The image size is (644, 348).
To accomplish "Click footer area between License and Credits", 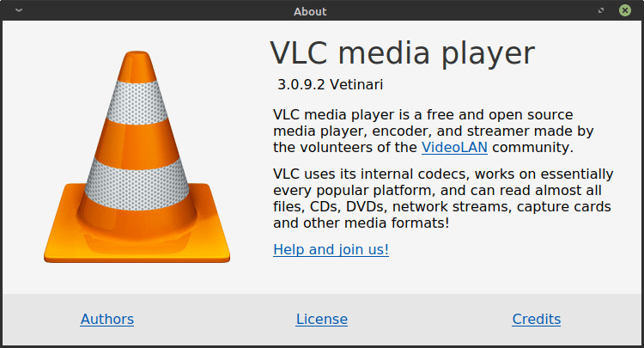I will (429, 319).
